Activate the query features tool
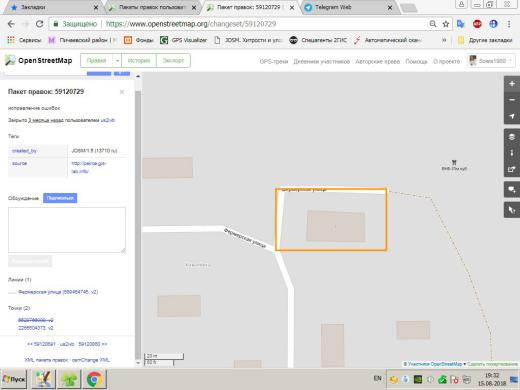This screenshot has width=520, height=390. tap(512, 210)
